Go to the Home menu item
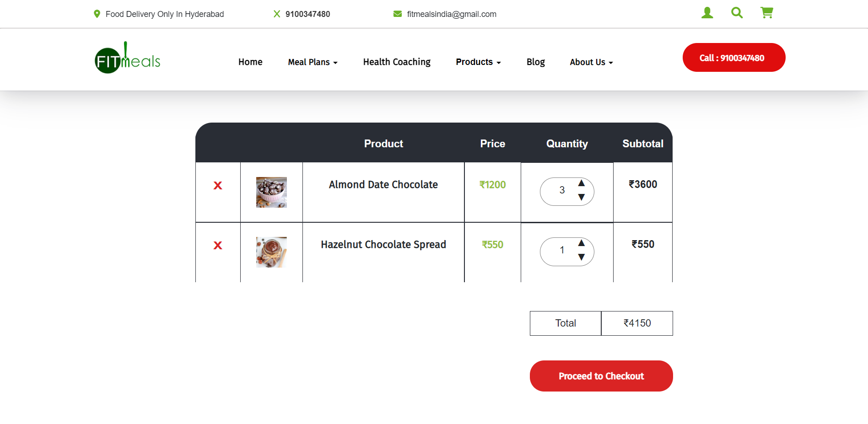868x424 pixels. (x=250, y=62)
